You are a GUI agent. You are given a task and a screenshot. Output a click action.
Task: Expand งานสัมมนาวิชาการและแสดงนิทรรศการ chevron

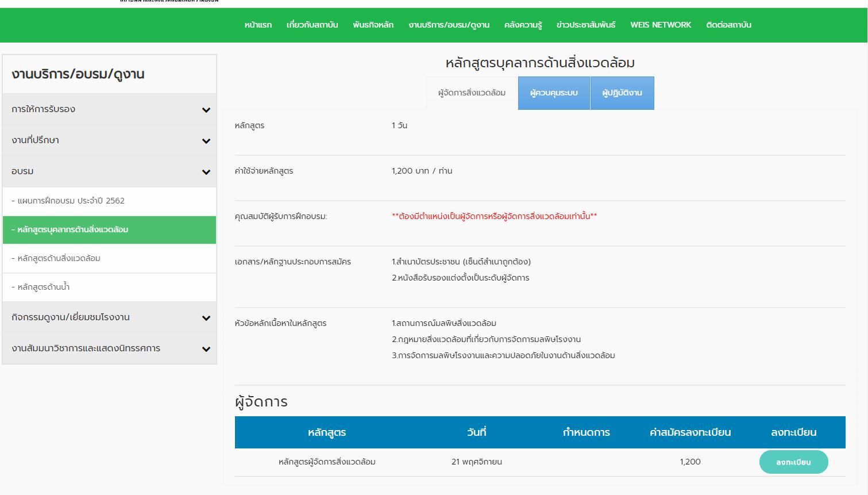point(206,349)
